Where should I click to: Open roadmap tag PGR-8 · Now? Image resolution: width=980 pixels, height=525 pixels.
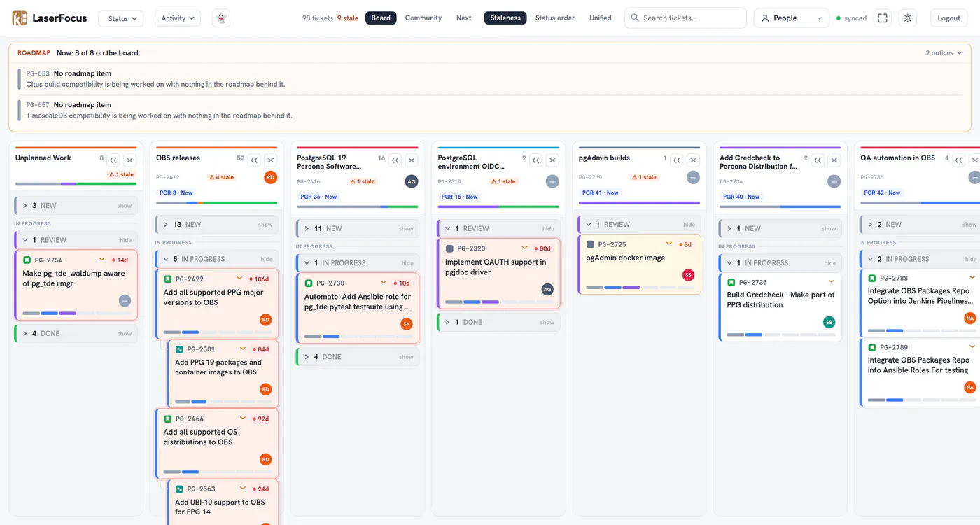(176, 192)
